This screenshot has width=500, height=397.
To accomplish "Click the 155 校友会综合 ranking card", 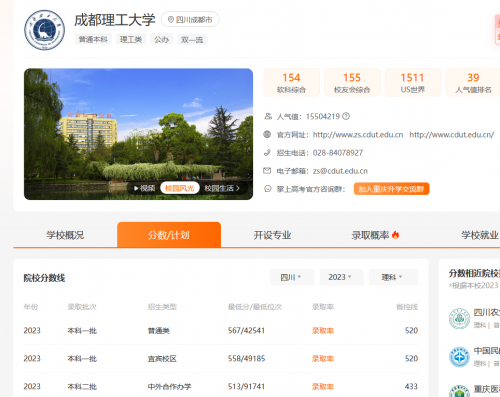I will (x=352, y=82).
